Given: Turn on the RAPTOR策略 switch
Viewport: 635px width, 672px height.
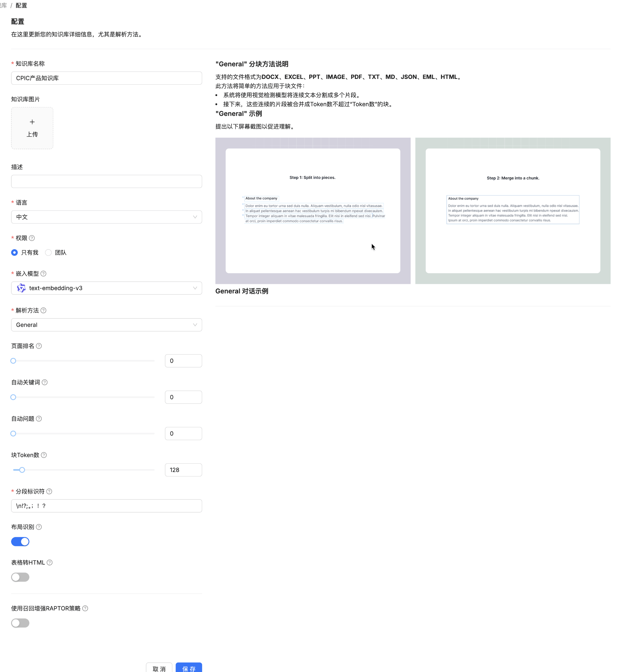Looking at the screenshot, I should click(20, 623).
